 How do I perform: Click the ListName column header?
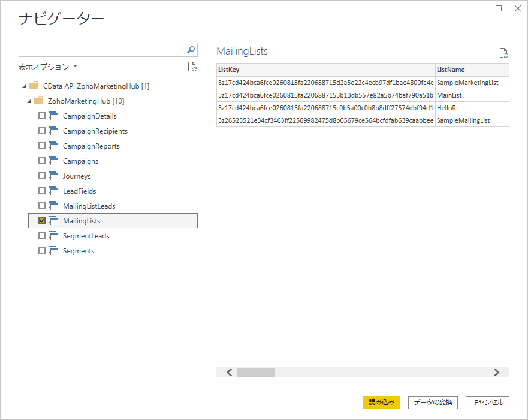[x=472, y=70]
